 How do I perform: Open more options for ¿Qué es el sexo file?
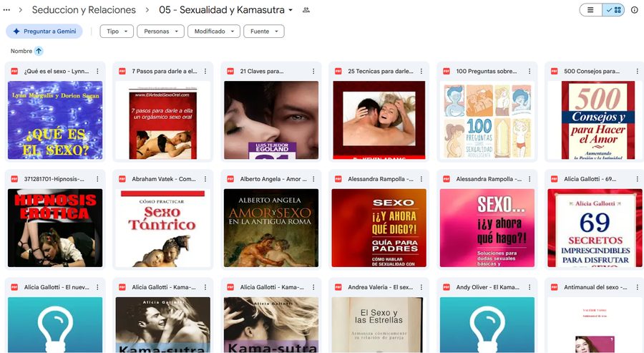[x=97, y=71]
